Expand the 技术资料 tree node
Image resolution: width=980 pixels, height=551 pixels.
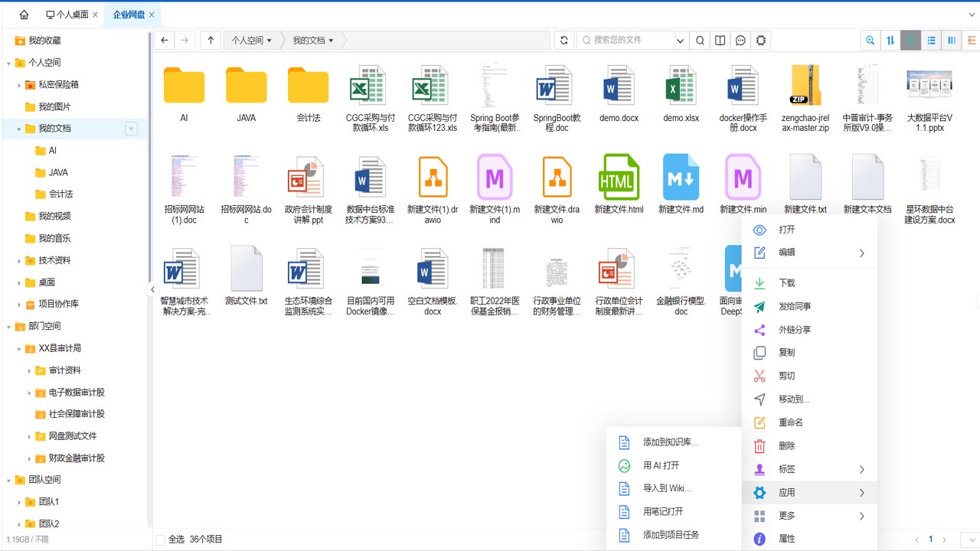pyautogui.click(x=19, y=260)
